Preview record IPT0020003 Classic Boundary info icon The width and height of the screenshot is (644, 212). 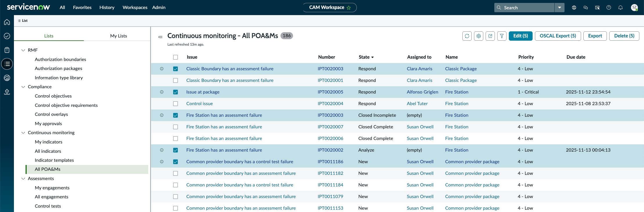[x=162, y=69]
